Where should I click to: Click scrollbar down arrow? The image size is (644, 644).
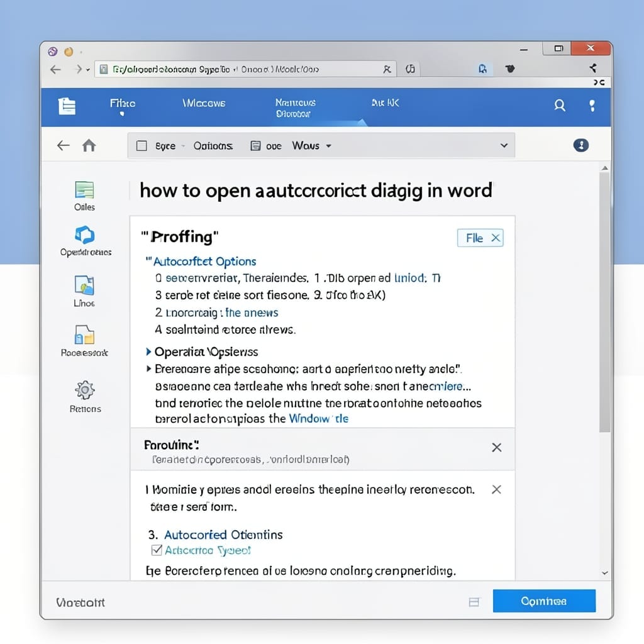click(x=604, y=573)
